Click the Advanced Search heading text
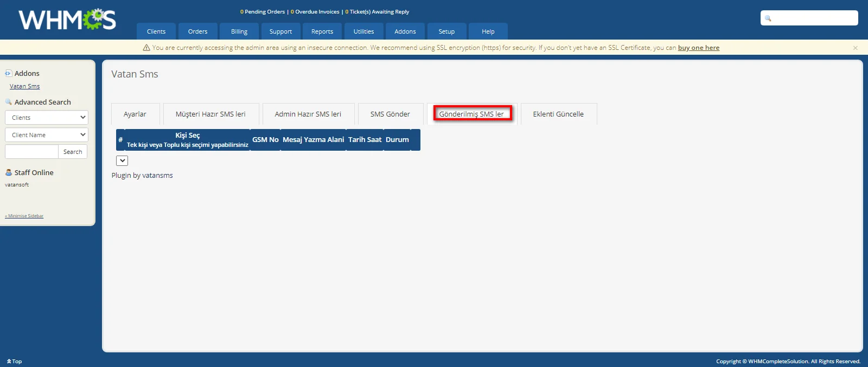The height and width of the screenshot is (367, 868). pos(43,102)
